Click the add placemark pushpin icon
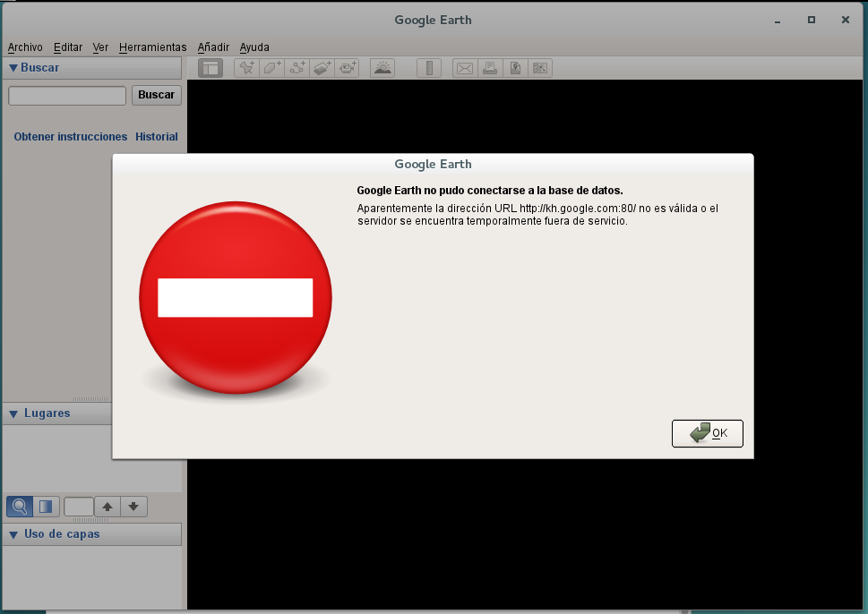This screenshot has height=614, width=868. click(x=246, y=68)
